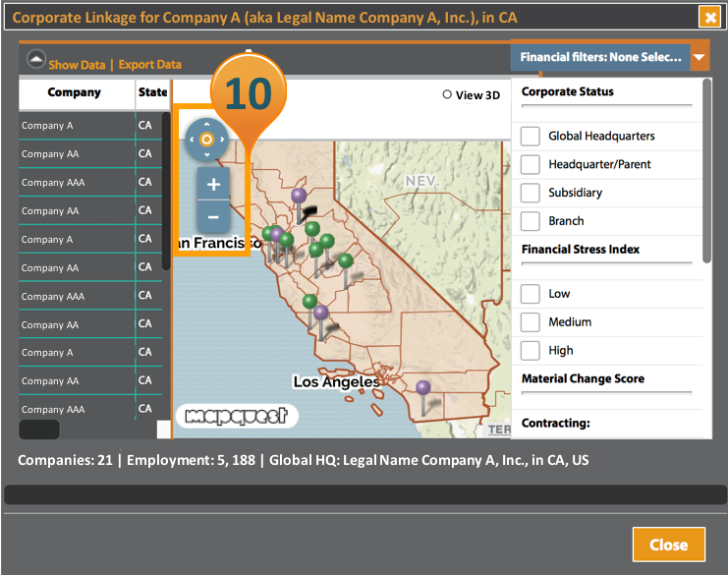The height and width of the screenshot is (575, 728).
Task: Expand Financial filters dropdown arrow
Action: click(x=700, y=57)
